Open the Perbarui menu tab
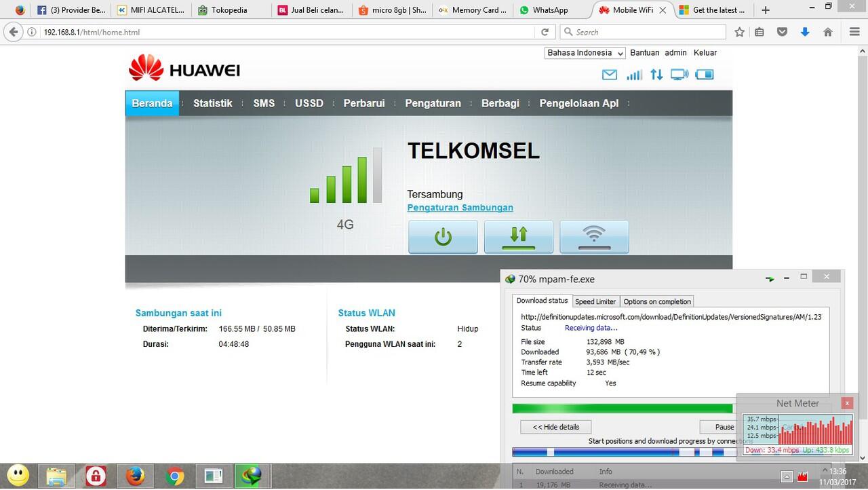Image resolution: width=868 pixels, height=490 pixels. tap(364, 103)
